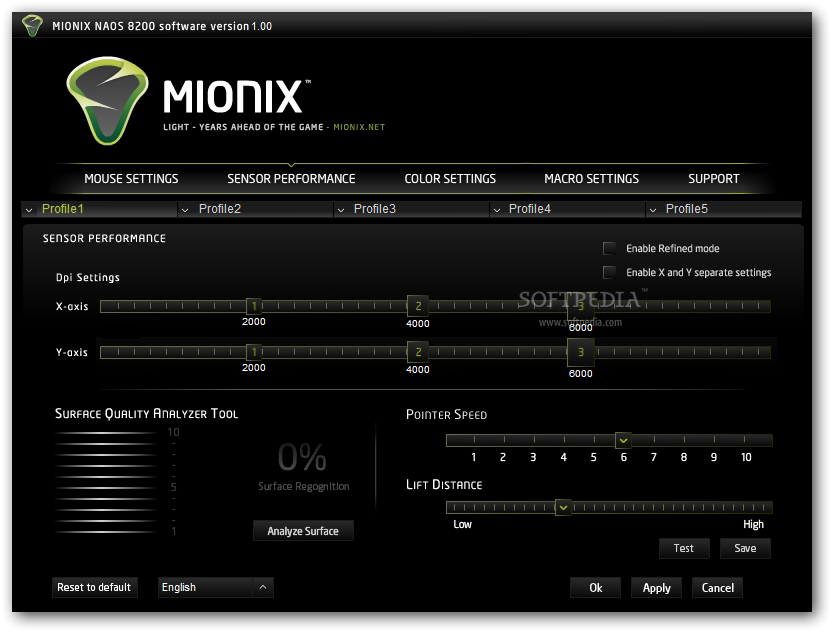Click the Mionix logo icon in title bar

[x=32, y=25]
